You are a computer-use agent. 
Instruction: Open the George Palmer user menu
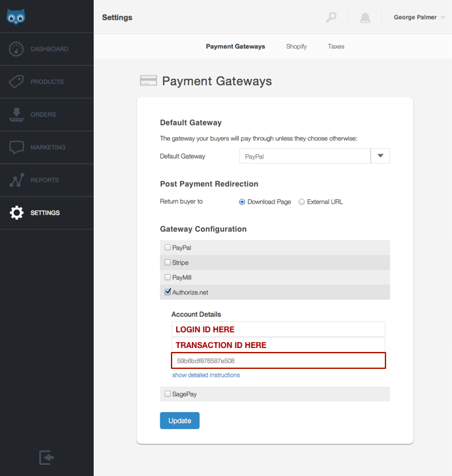[x=419, y=18]
